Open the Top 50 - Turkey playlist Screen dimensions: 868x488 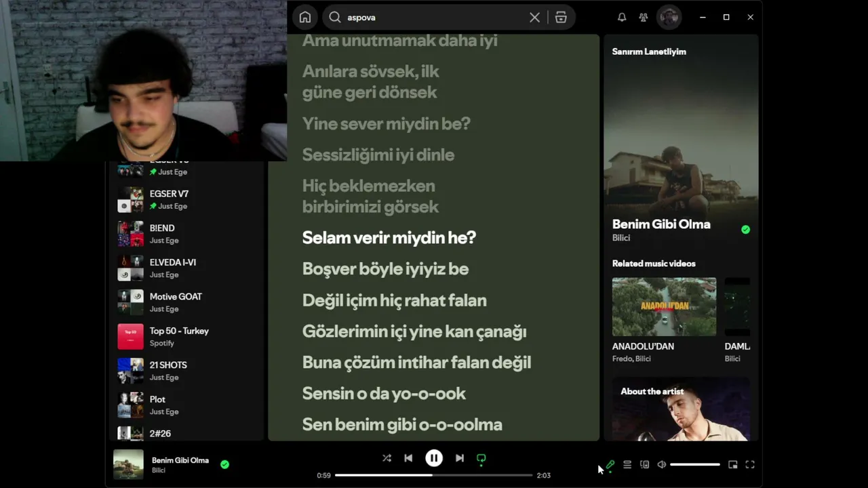pos(186,336)
